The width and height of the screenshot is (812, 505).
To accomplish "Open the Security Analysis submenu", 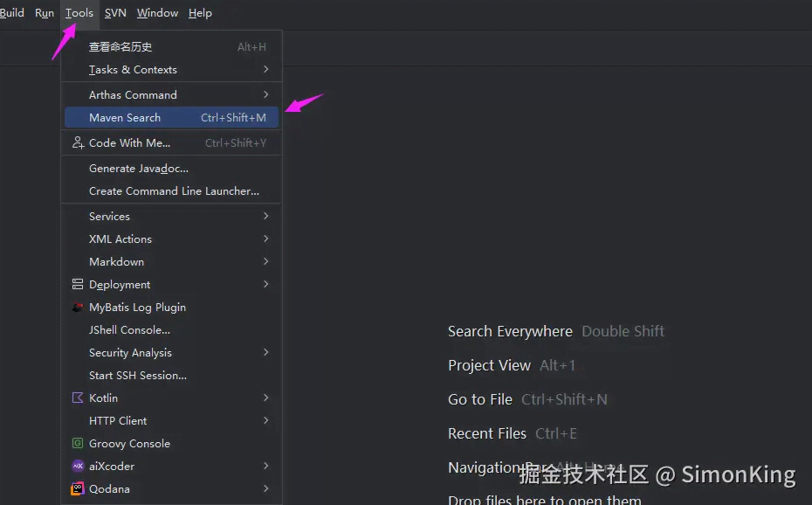I will (130, 352).
